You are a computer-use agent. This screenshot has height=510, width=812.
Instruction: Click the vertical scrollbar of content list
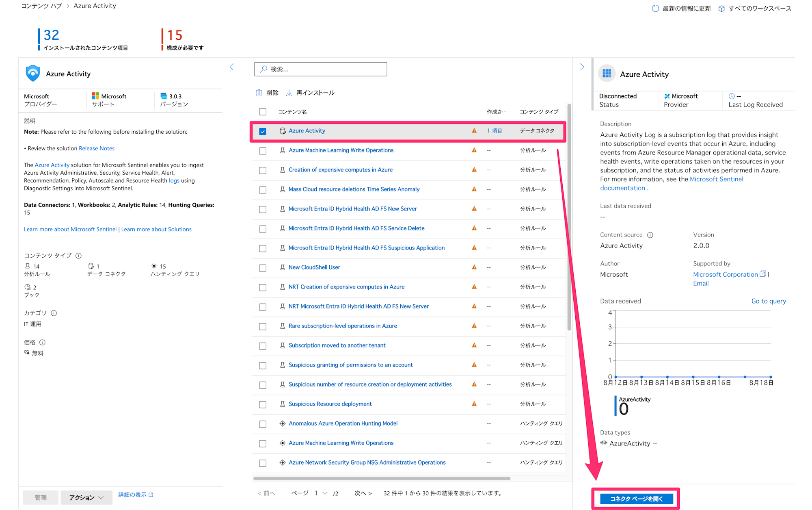coord(569,217)
